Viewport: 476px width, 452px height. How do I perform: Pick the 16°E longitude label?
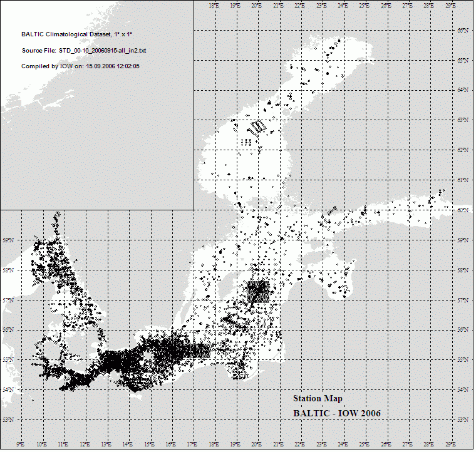click(170, 445)
